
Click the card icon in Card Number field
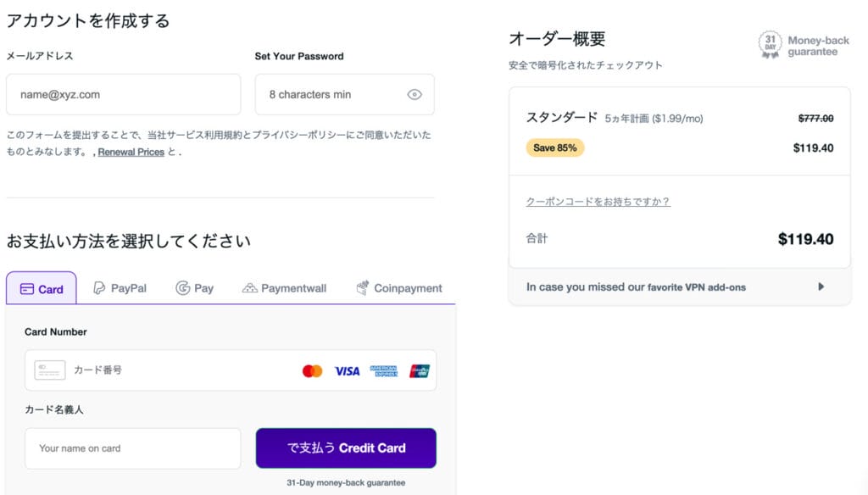50,370
